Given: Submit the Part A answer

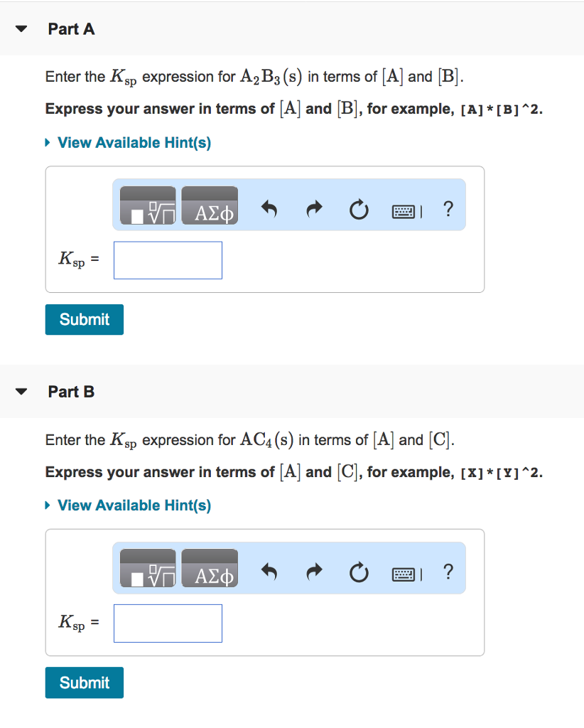Looking at the screenshot, I should click(84, 319).
